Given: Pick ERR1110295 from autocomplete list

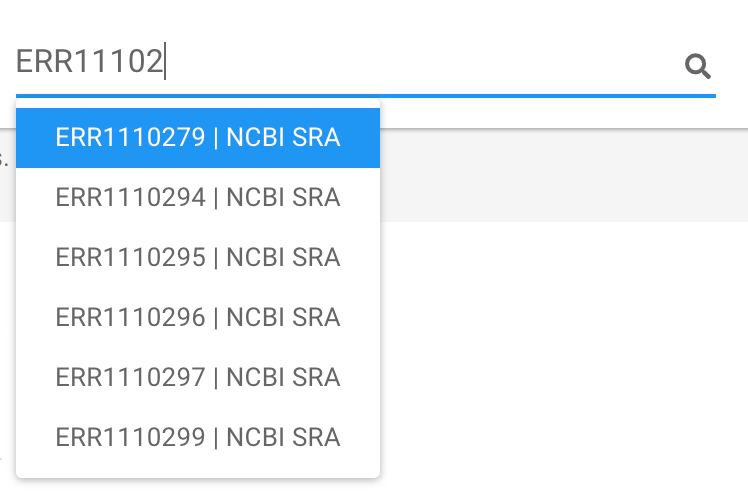Looking at the screenshot, I should (x=198, y=258).
